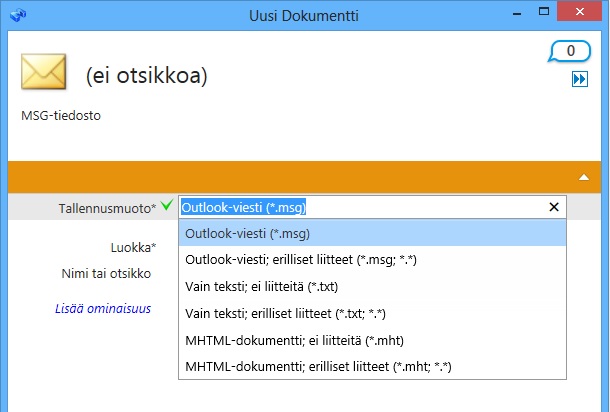This screenshot has width=610, height=412.
Task: Minimize the Uusi Dokumentti window
Action: pyautogui.click(x=517, y=14)
